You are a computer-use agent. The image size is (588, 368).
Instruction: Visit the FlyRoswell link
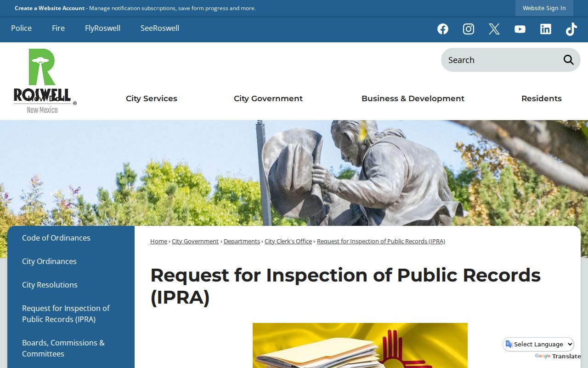click(102, 28)
